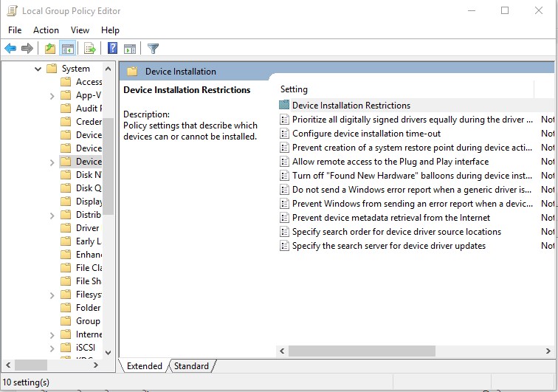The image size is (558, 392).
Task: Select Allow remote access to Plug and Play interface
Action: click(x=390, y=162)
